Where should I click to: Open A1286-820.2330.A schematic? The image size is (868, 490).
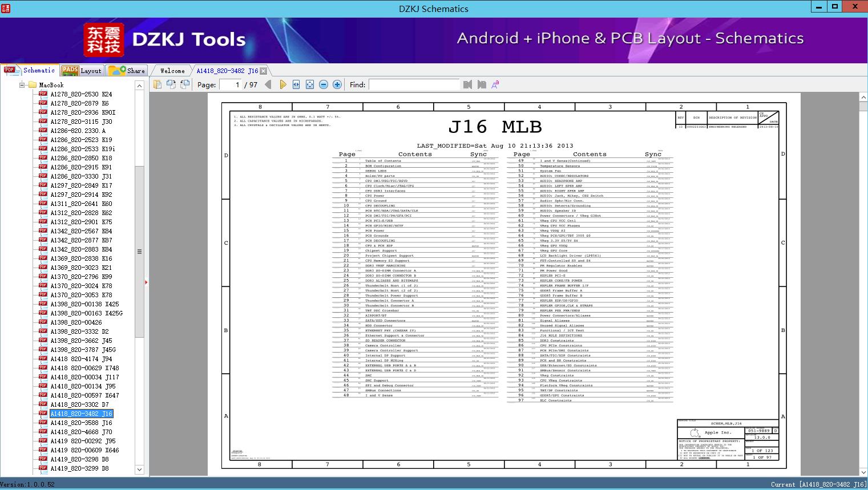point(78,131)
